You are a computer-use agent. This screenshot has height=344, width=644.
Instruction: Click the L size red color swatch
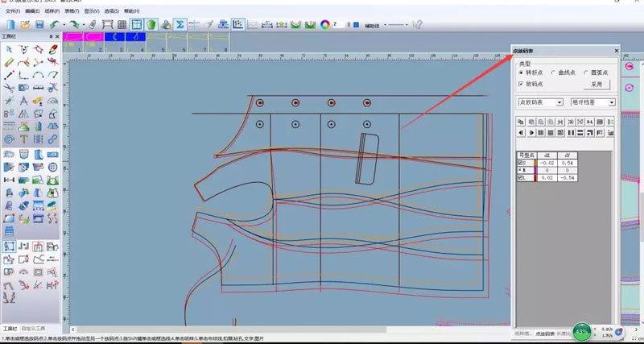tap(535, 177)
